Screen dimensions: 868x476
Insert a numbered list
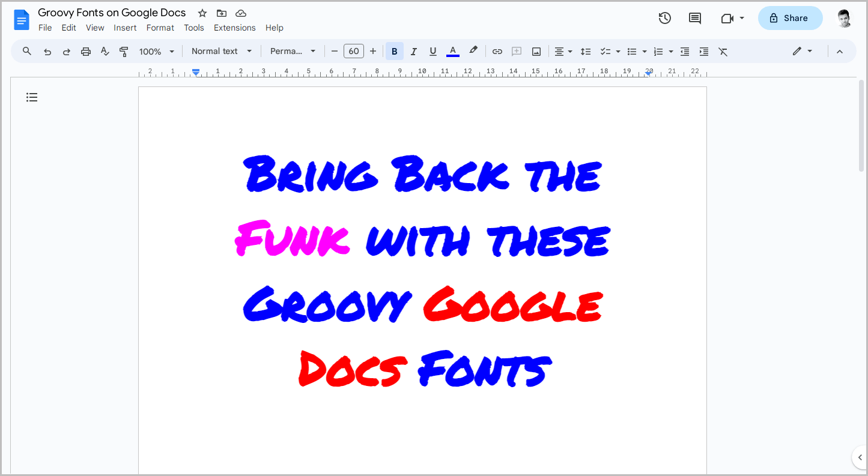[658, 52]
